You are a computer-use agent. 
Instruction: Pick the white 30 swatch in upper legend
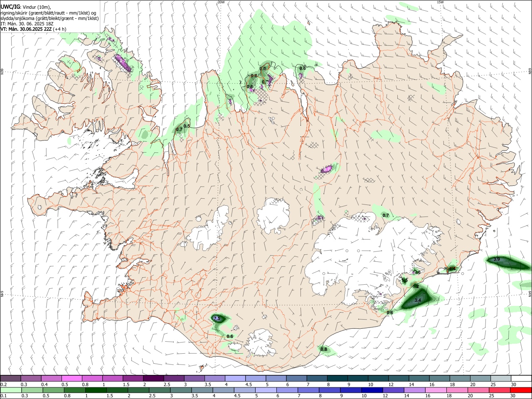pyautogui.click(x=521, y=379)
